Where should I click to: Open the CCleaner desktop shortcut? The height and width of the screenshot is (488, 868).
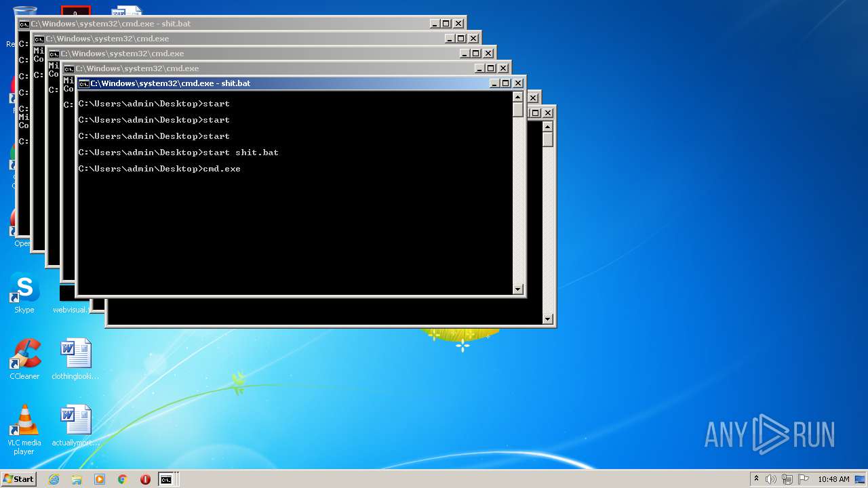(x=24, y=359)
